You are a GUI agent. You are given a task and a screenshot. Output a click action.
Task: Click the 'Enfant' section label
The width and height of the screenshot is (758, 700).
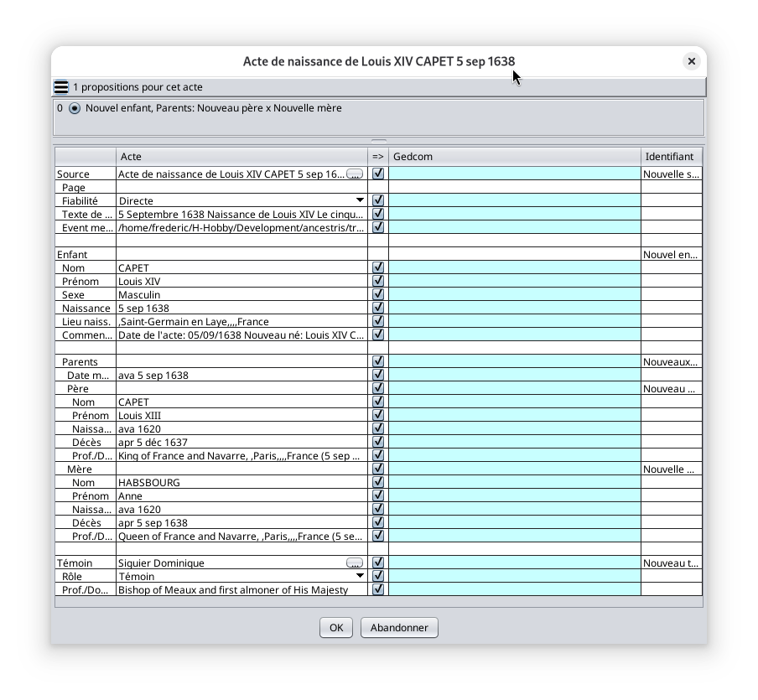click(72, 255)
